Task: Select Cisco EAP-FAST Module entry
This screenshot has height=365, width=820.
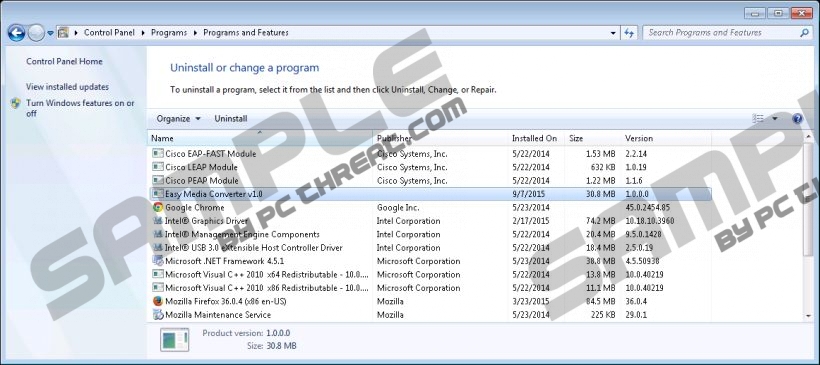Action: (x=430, y=154)
